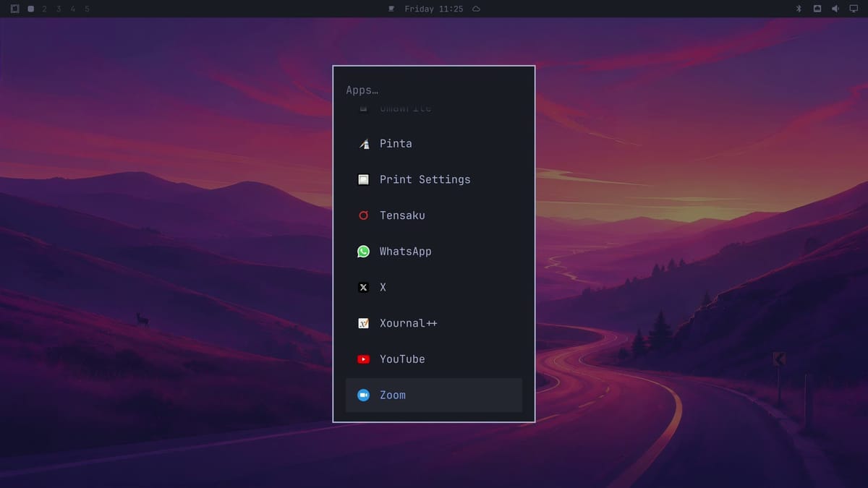Switch to workspace 3
Viewport: 868px width, 488px height.
tap(59, 9)
